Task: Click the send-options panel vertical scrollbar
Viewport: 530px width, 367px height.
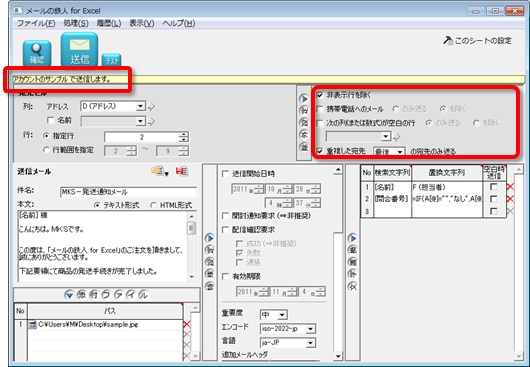Action: click(x=338, y=263)
